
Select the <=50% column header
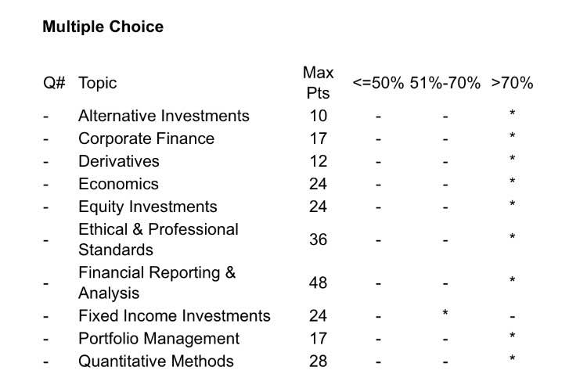(x=378, y=83)
